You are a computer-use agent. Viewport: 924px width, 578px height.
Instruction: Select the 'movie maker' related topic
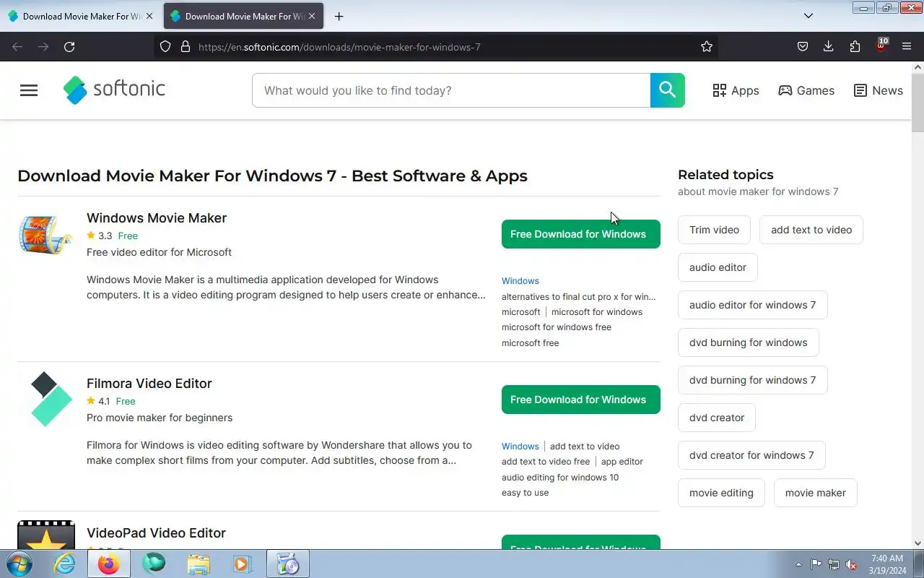tap(816, 493)
